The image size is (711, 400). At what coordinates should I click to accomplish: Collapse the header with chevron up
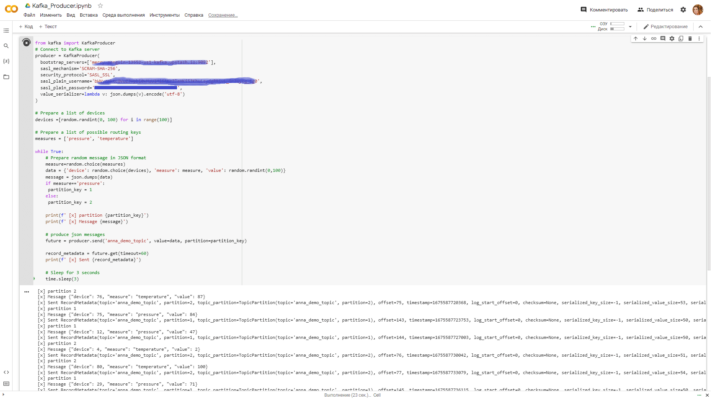point(701,26)
